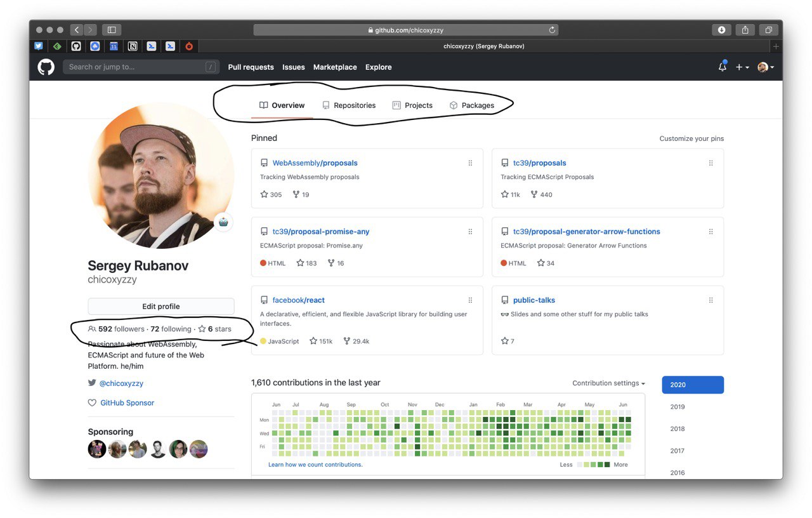
Task: View the 7 stargazers of public-talks
Action: point(507,341)
